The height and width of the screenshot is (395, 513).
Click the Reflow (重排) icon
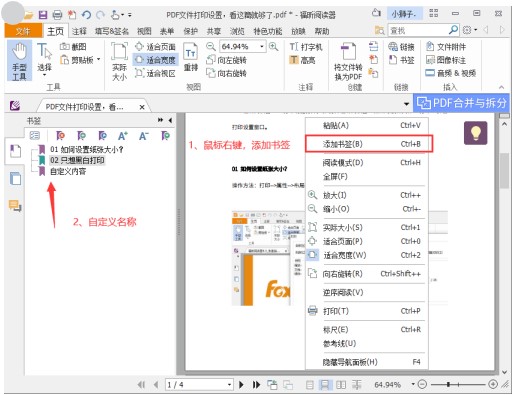point(191,57)
